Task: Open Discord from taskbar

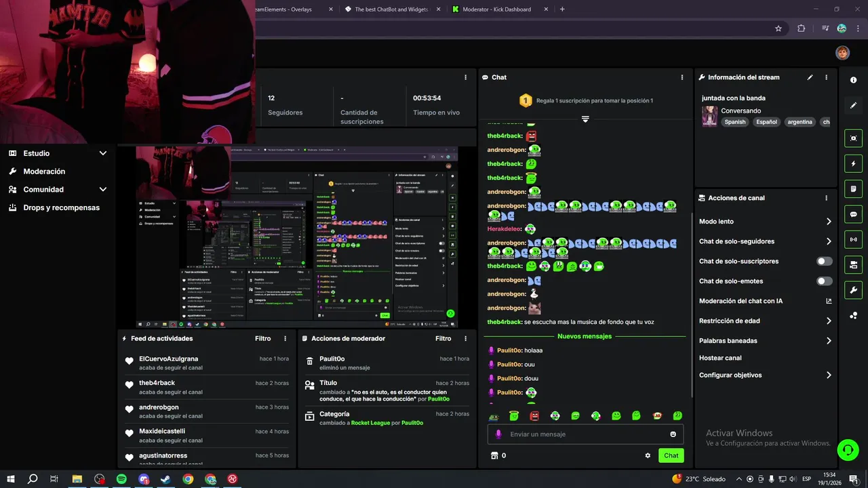Action: pos(144,479)
